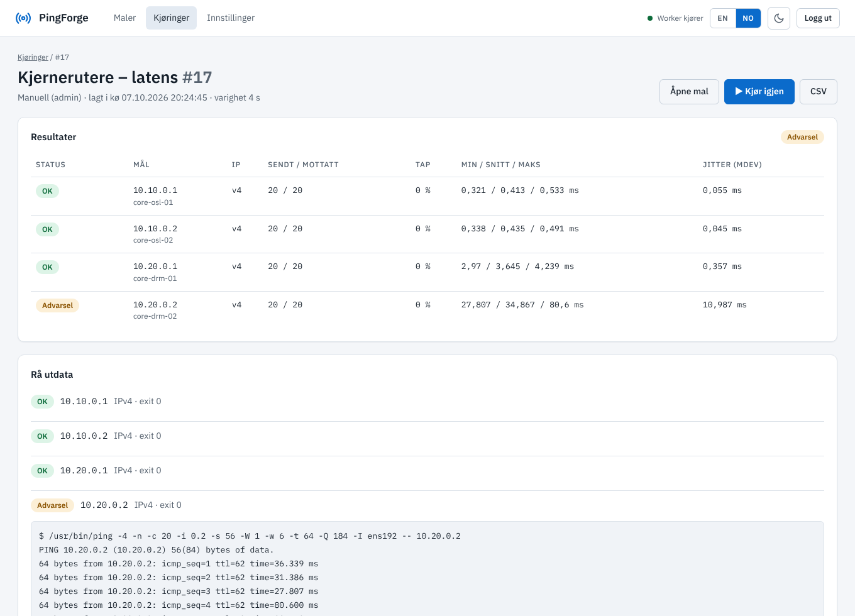The height and width of the screenshot is (616, 855).
Task: Collapse raw output for 10.20.0.2
Action: pyautogui.click(x=427, y=505)
